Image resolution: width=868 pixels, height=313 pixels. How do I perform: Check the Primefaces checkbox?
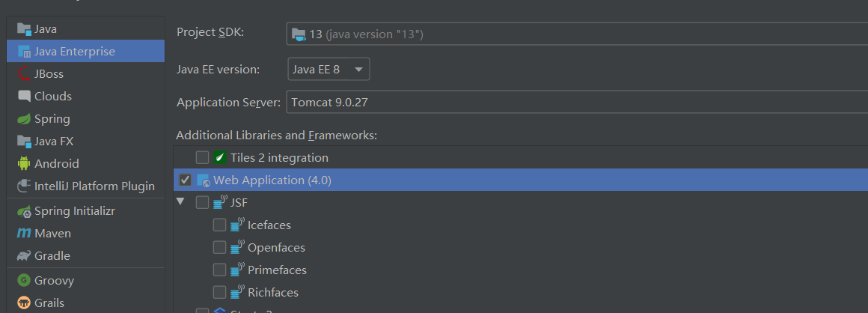point(219,270)
